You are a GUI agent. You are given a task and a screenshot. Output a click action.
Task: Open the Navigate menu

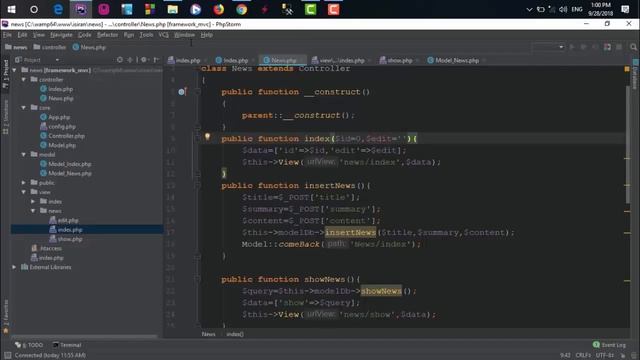61,35
